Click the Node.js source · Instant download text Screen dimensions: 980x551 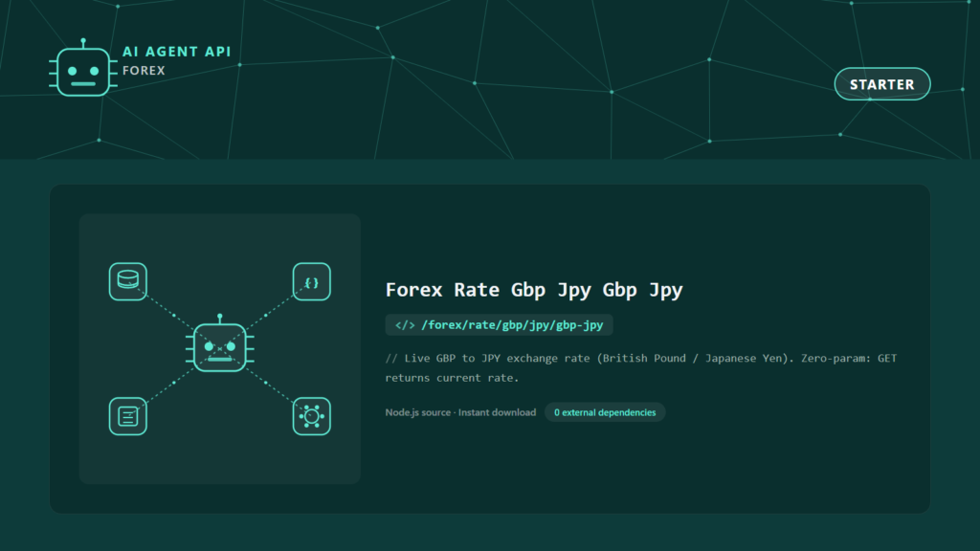(x=460, y=412)
